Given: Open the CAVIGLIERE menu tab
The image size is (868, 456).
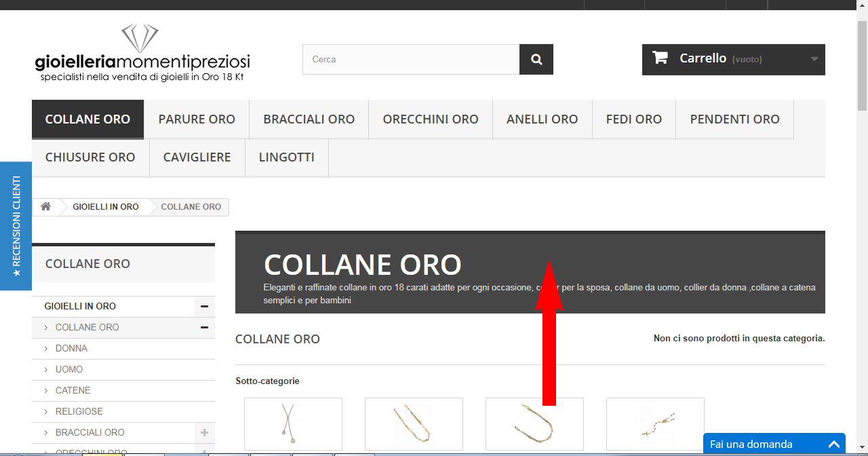Looking at the screenshot, I should pyautogui.click(x=197, y=157).
